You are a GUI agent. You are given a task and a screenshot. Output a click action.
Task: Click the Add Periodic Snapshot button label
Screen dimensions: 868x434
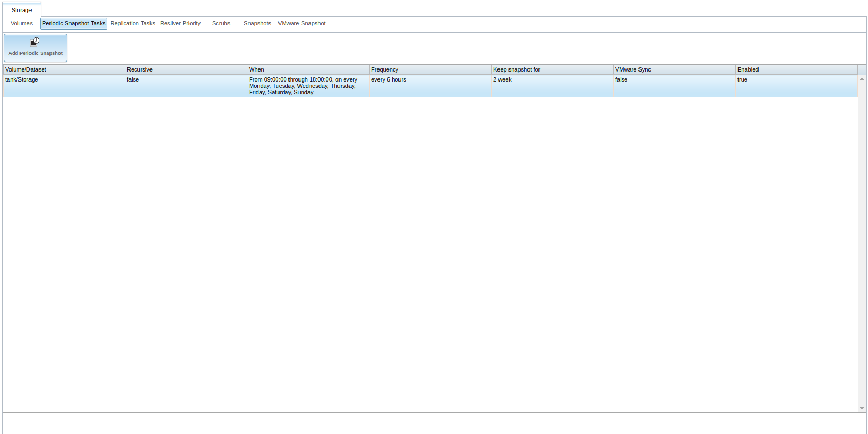click(35, 53)
